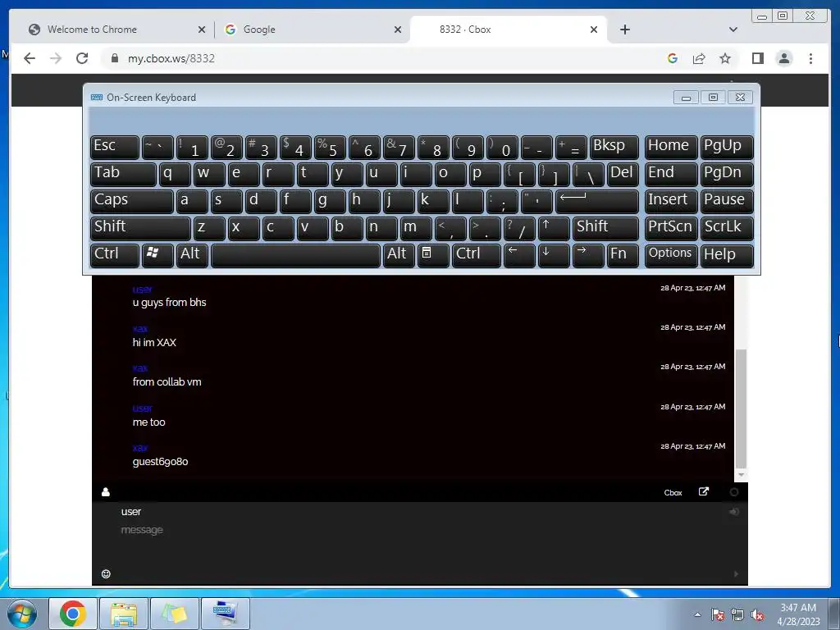Go back using the browser back arrow
840x630 pixels.
click(30, 58)
